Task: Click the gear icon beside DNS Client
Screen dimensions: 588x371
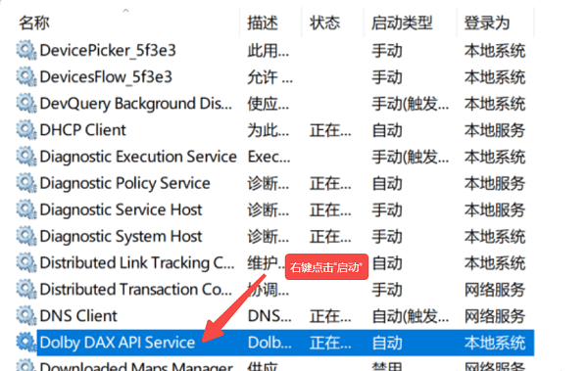Action: tap(26, 316)
